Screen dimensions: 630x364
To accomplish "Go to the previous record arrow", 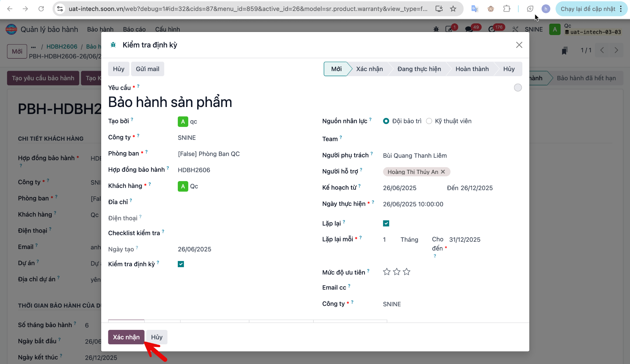I will pyautogui.click(x=602, y=50).
